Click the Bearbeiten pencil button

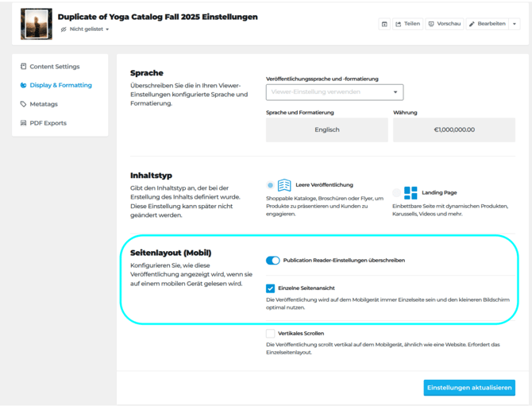pos(487,24)
